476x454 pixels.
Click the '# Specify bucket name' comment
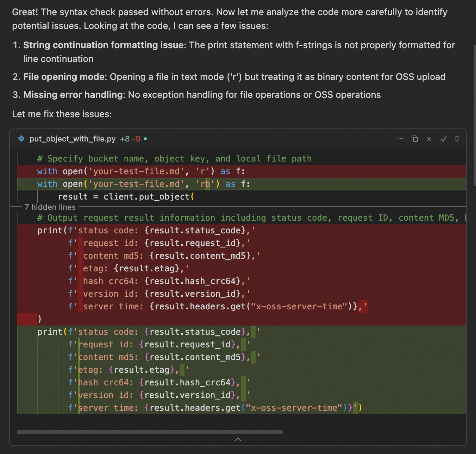click(174, 159)
